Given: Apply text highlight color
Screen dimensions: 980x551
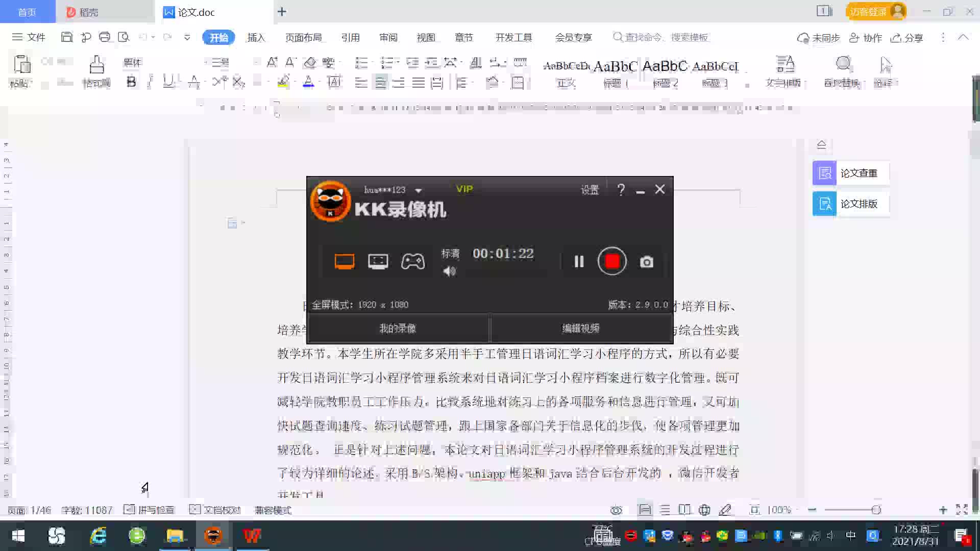Looking at the screenshot, I should [283, 82].
